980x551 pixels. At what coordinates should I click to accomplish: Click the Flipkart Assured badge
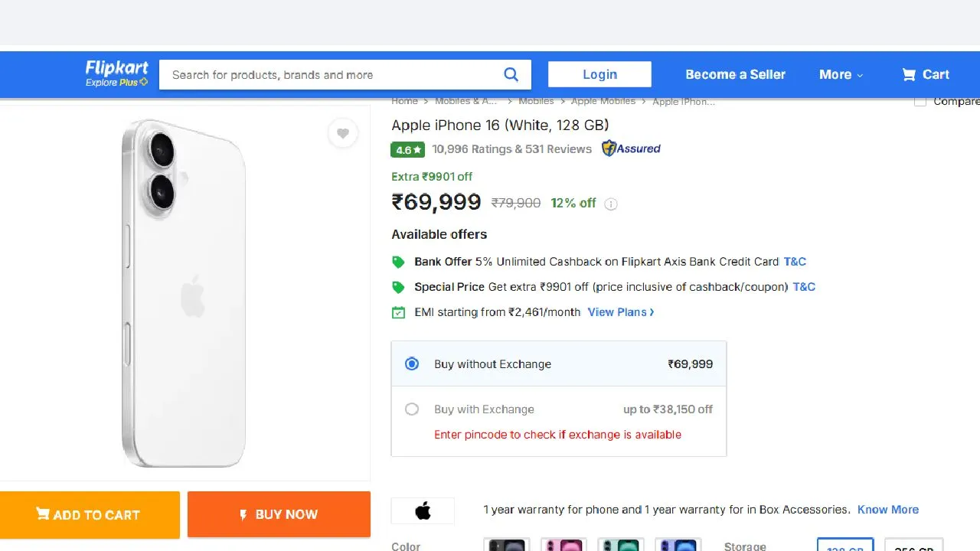(x=630, y=148)
